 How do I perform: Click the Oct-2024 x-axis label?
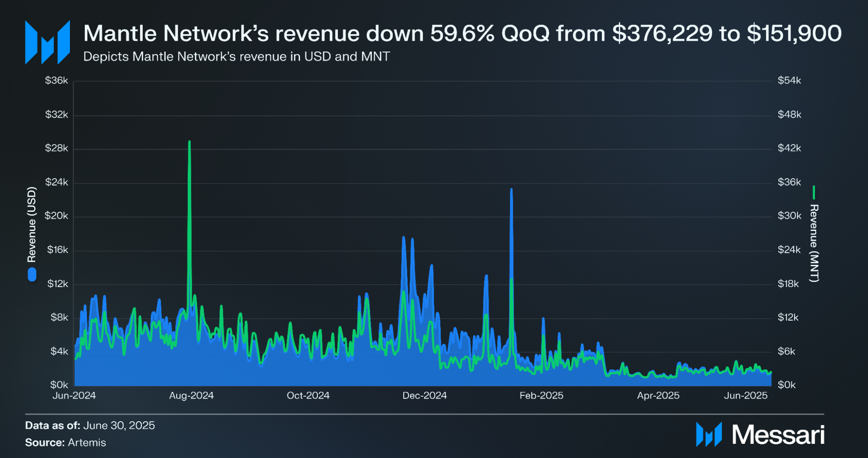(308, 396)
